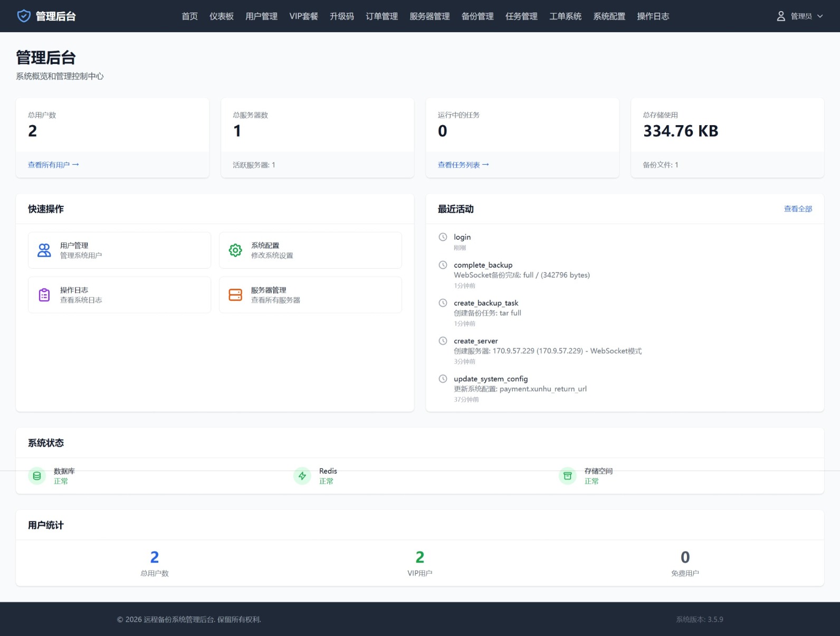Click 查看全部 in recent activity panel
Image resolution: width=840 pixels, height=636 pixels.
pos(798,209)
